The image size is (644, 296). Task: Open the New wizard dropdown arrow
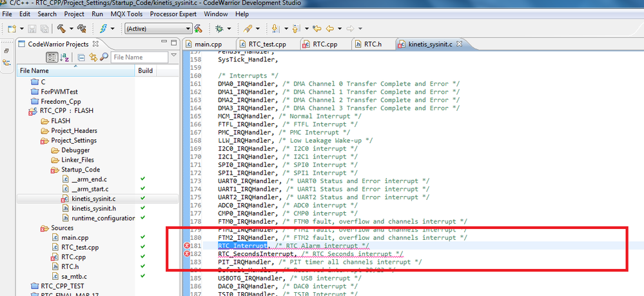[x=22, y=29]
